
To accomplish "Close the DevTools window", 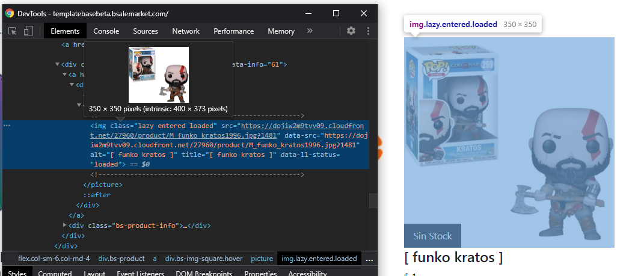I will [x=363, y=14].
